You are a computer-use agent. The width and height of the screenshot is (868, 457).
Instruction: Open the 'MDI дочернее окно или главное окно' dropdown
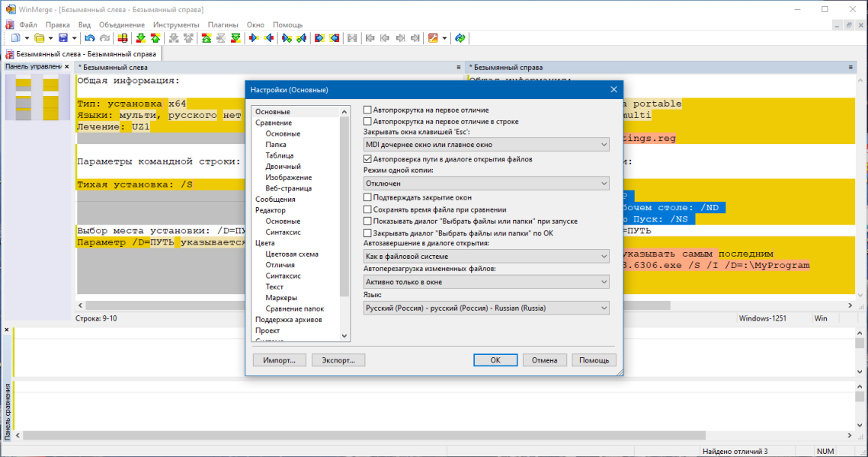click(486, 145)
